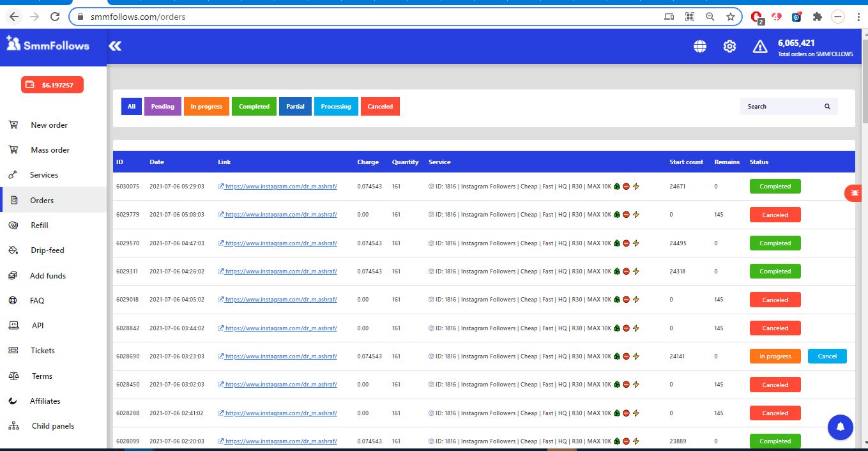Open the blue bell notification button

pyautogui.click(x=841, y=427)
